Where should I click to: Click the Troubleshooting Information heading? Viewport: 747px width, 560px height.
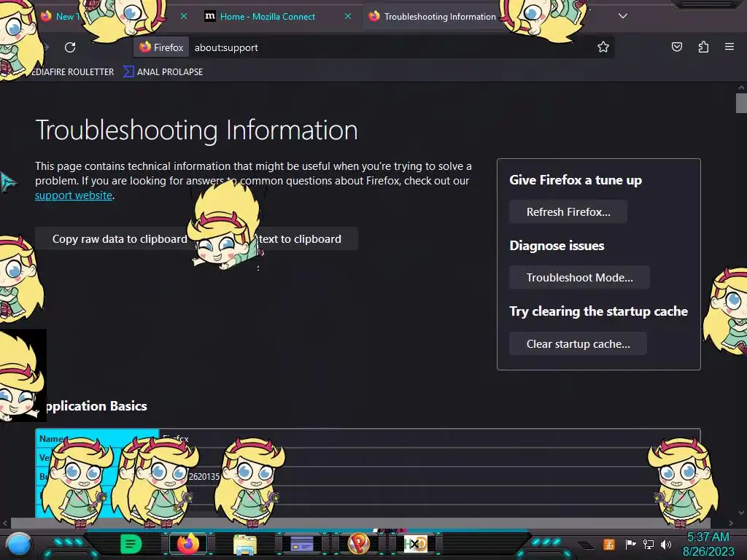pyautogui.click(x=196, y=130)
